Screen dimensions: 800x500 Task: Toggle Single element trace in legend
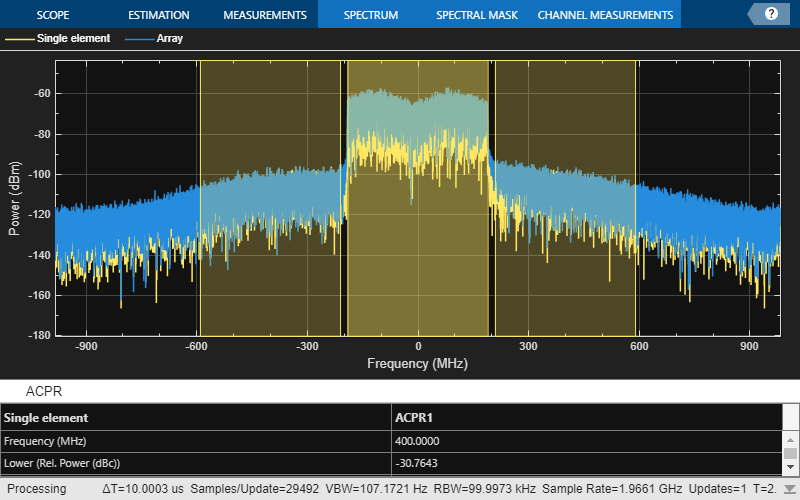[73, 39]
